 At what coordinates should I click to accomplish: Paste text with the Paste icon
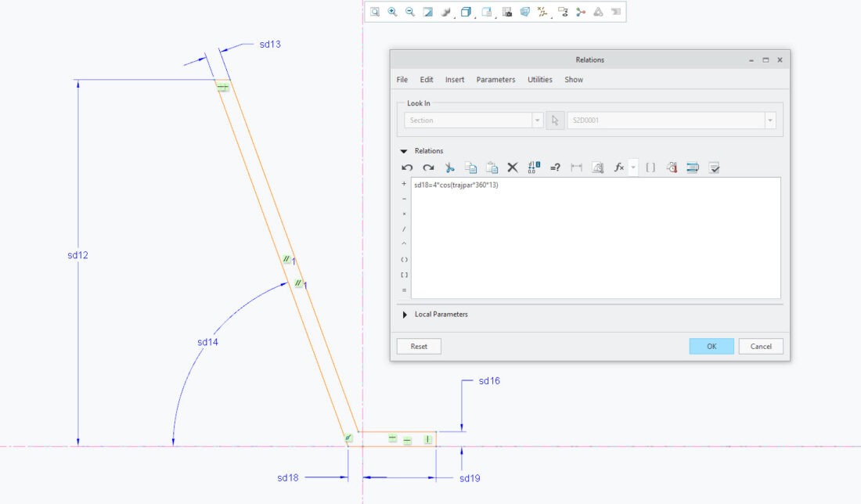click(492, 167)
